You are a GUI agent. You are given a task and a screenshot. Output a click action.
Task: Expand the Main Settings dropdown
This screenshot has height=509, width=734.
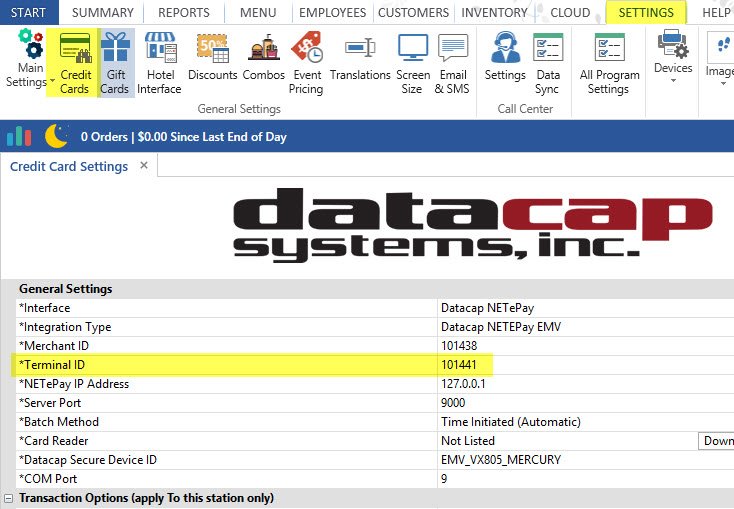(26, 62)
